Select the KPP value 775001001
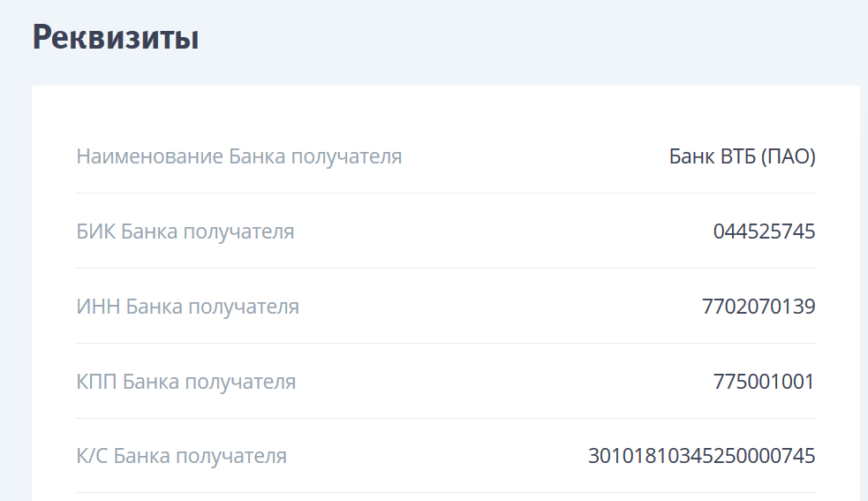The width and height of the screenshot is (868, 501). (x=764, y=383)
